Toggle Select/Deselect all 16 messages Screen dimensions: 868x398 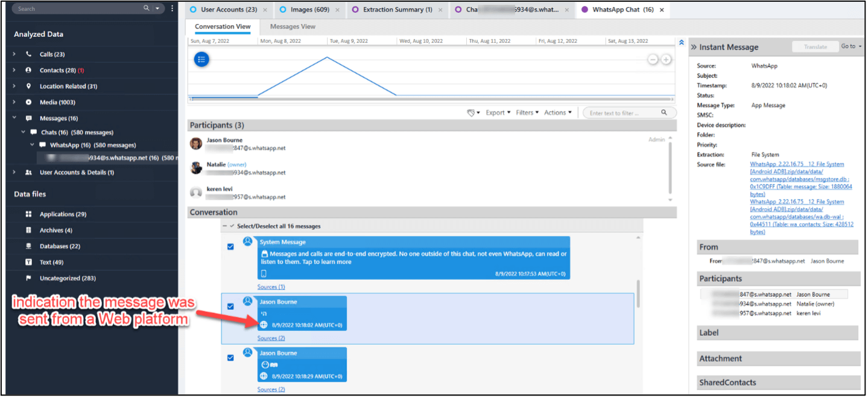232,226
